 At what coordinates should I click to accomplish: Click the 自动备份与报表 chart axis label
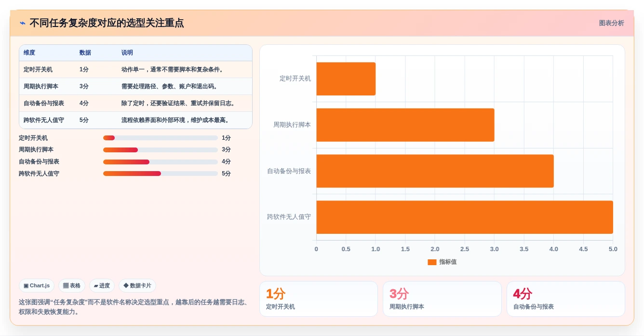(289, 171)
